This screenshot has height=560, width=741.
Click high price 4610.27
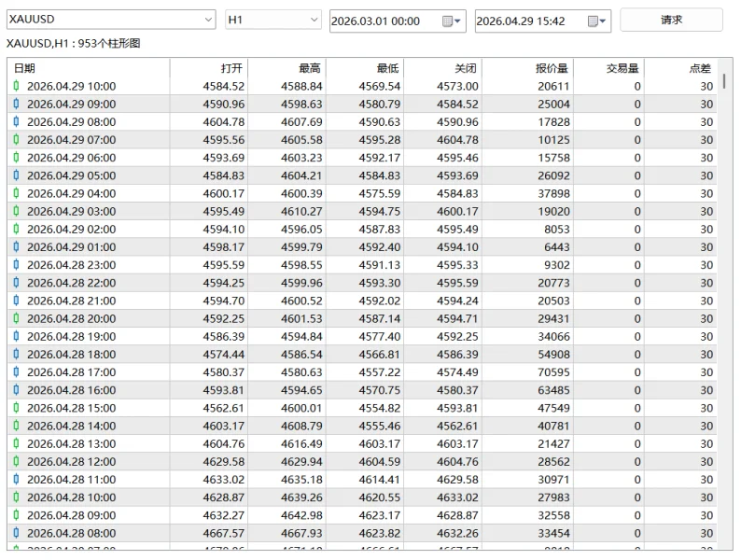click(x=301, y=211)
